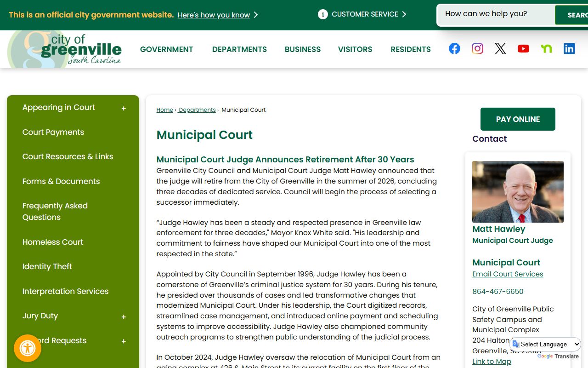Call the 864-467-6650 phone link
588x368 pixels.
click(x=498, y=292)
